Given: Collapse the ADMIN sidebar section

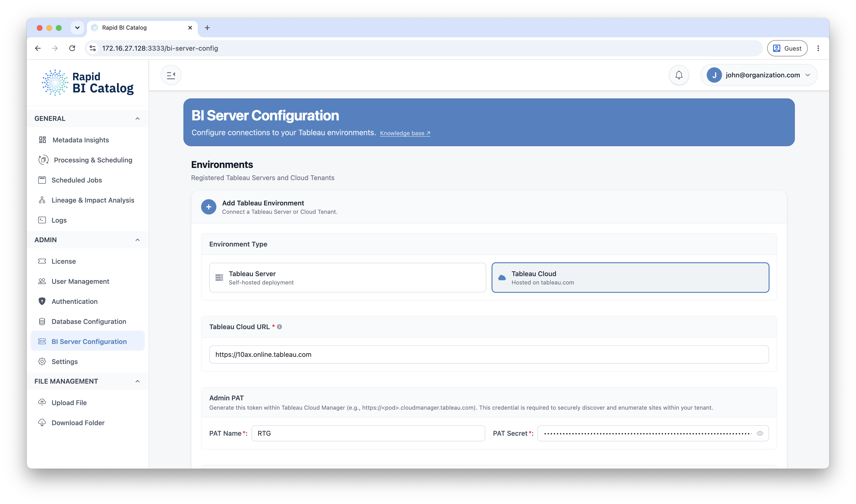Looking at the screenshot, I should pos(138,240).
